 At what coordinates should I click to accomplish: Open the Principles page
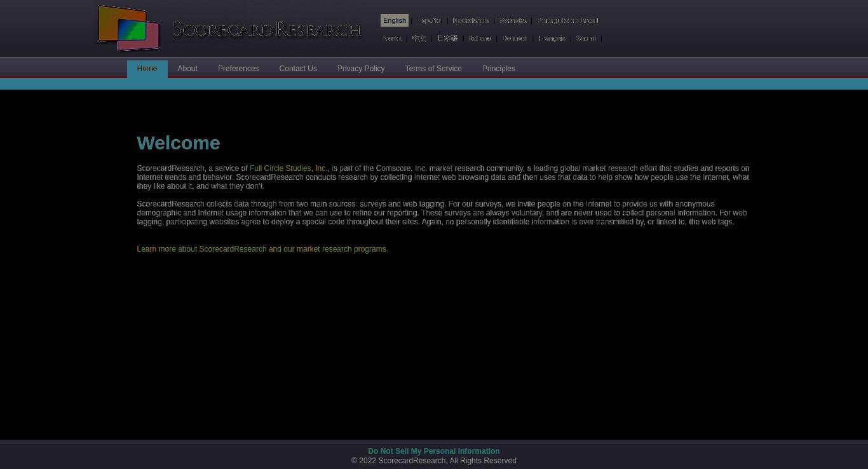coord(499,69)
